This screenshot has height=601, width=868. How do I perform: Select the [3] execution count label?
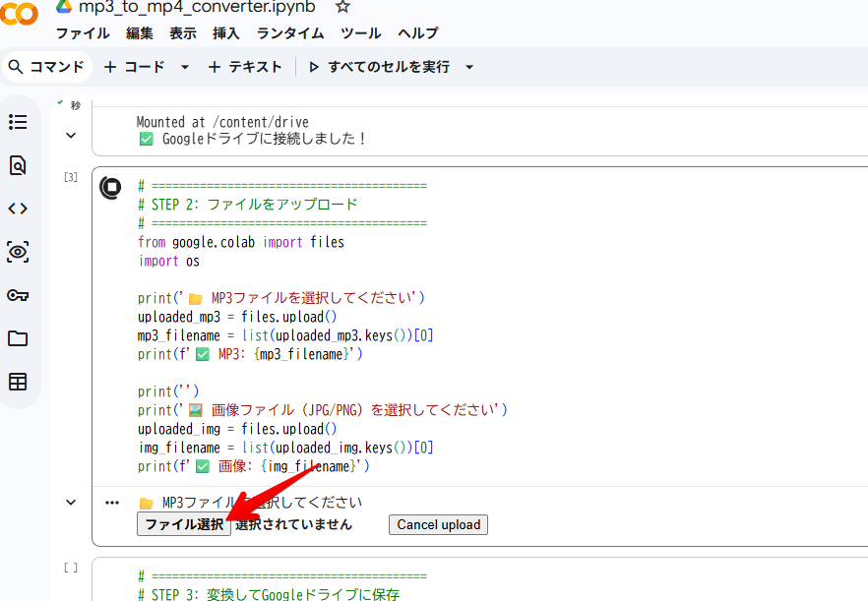[x=71, y=178]
